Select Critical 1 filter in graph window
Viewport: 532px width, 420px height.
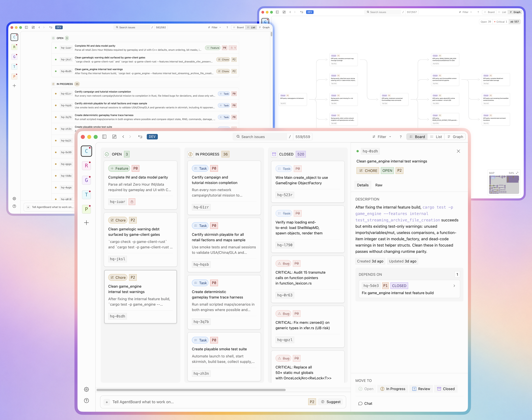[501, 22]
